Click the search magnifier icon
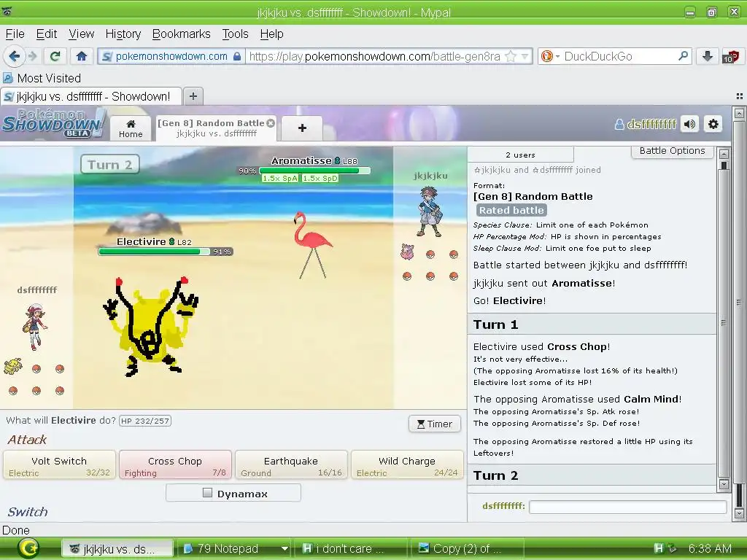Image resolution: width=747 pixels, height=560 pixels. [683, 56]
